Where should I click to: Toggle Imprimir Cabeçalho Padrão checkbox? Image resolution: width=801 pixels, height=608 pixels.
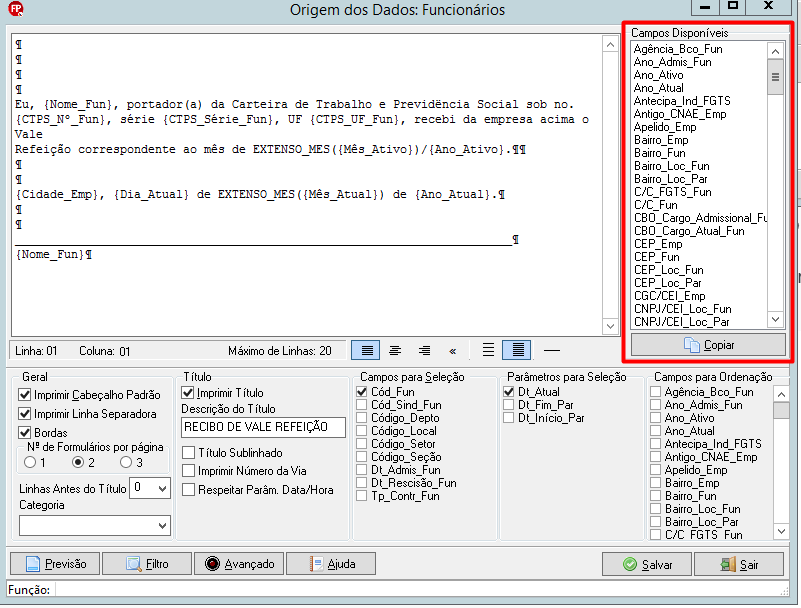tap(25, 395)
